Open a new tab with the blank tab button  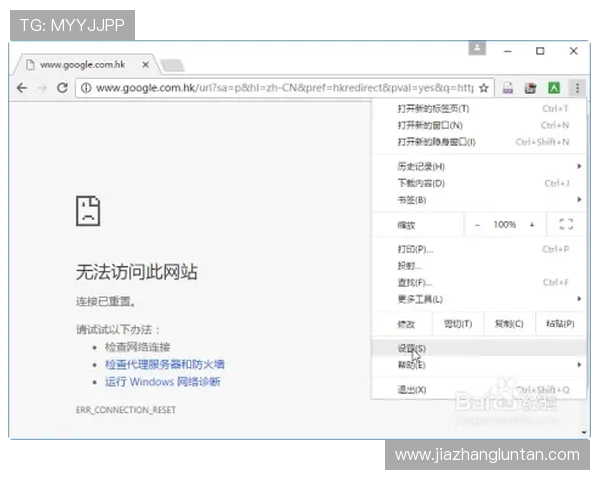[172, 65]
